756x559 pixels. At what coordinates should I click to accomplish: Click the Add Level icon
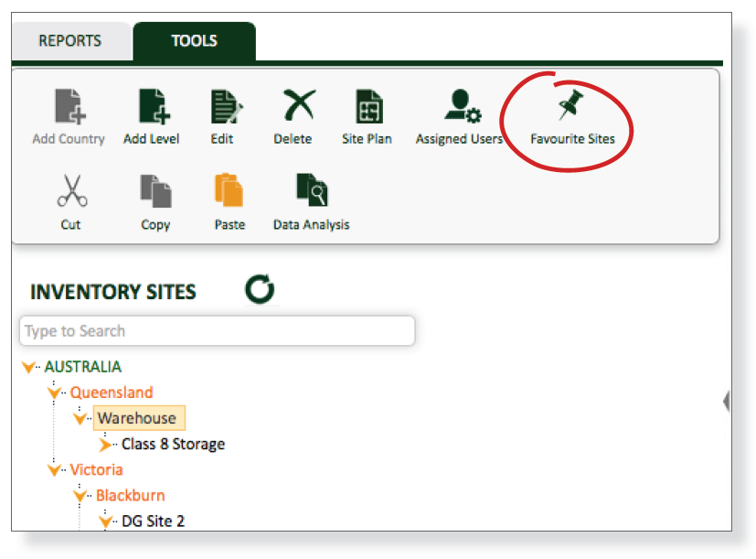coord(154,106)
